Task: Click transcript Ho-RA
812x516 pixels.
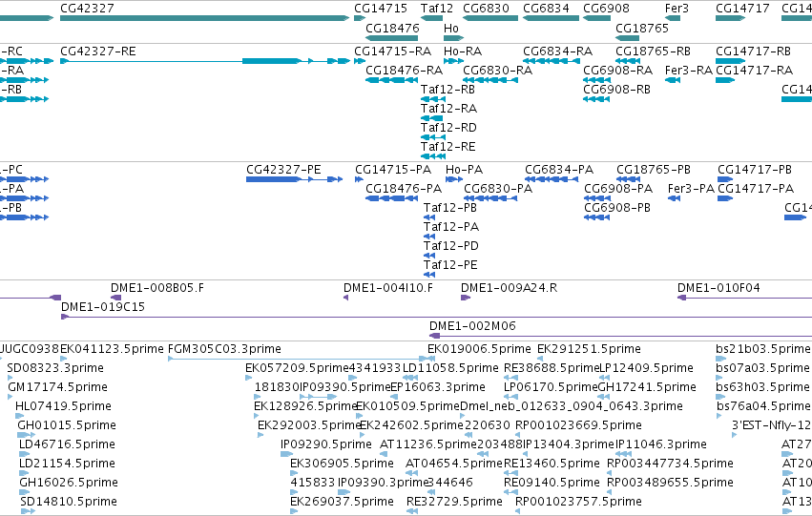Action: tap(463, 52)
